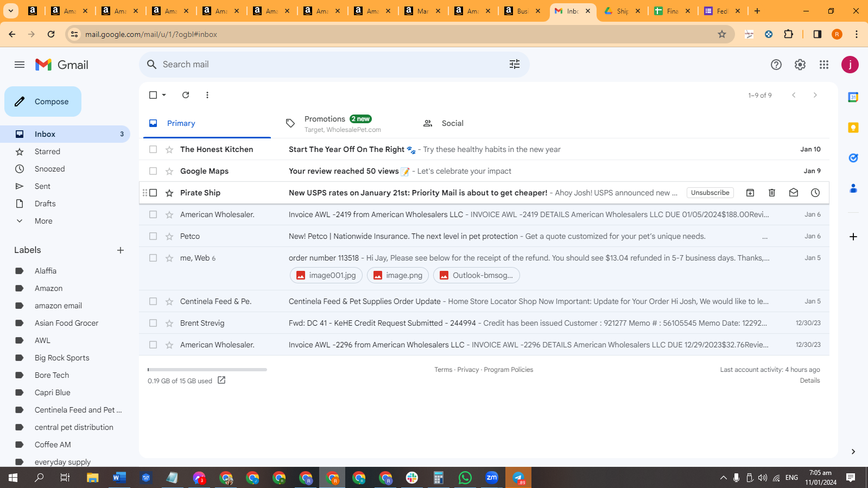
Task: Go to older emails page arrow
Action: pyautogui.click(x=815, y=95)
